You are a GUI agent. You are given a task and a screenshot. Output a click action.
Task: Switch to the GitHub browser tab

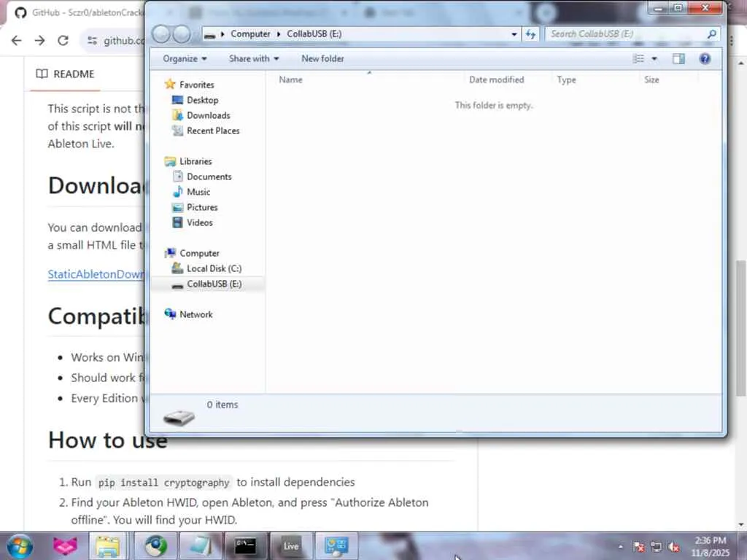pyautogui.click(x=79, y=12)
